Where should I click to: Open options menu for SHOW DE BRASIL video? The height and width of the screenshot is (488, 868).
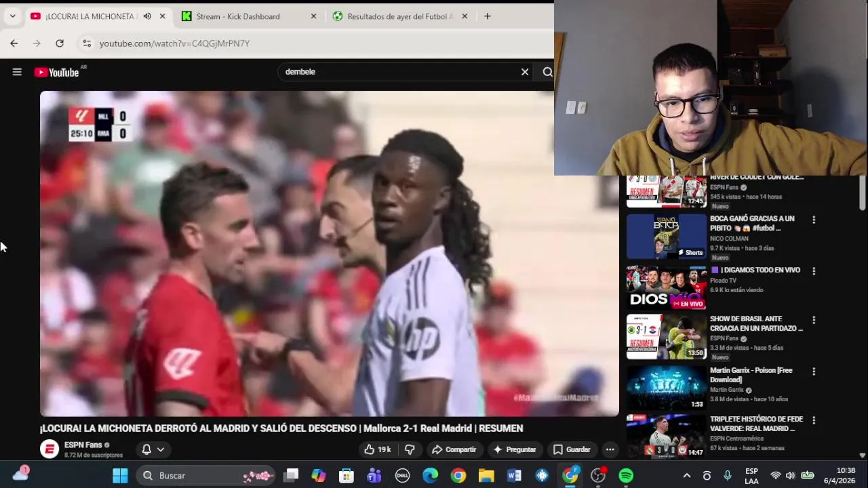[814, 320]
